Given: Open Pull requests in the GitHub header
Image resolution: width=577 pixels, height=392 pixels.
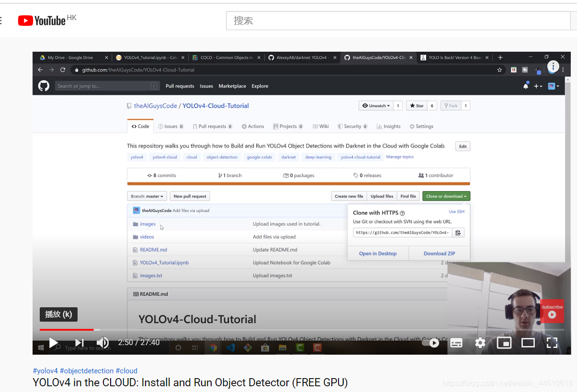Looking at the screenshot, I should tap(180, 86).
